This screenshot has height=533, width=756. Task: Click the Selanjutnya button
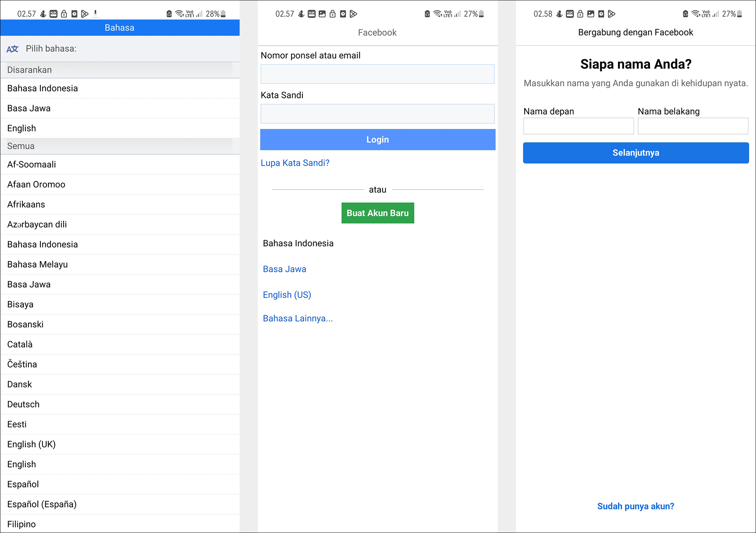click(635, 153)
